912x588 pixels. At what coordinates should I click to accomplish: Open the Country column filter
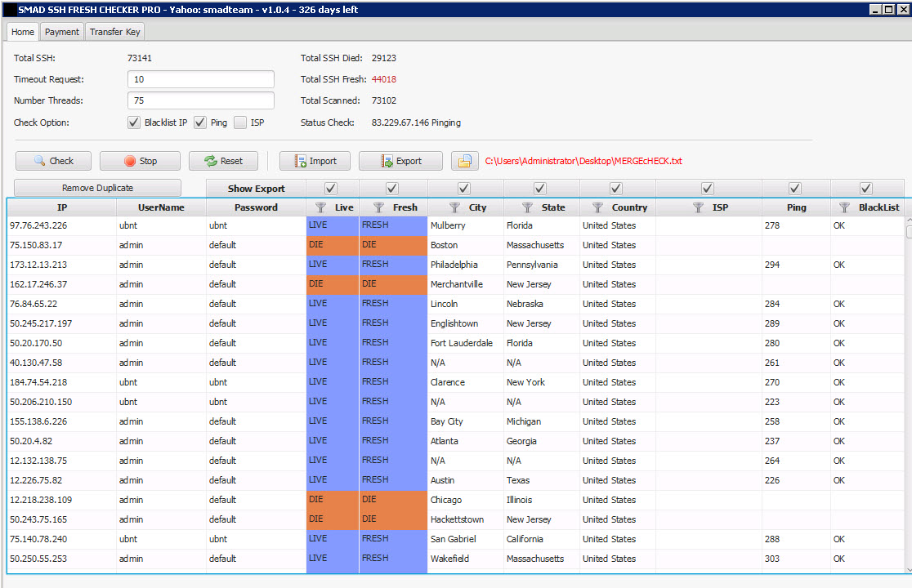(597, 207)
